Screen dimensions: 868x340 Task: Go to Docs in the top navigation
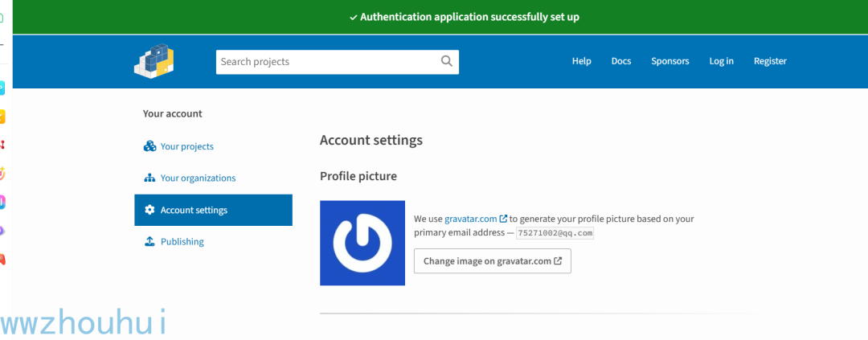coord(621,61)
